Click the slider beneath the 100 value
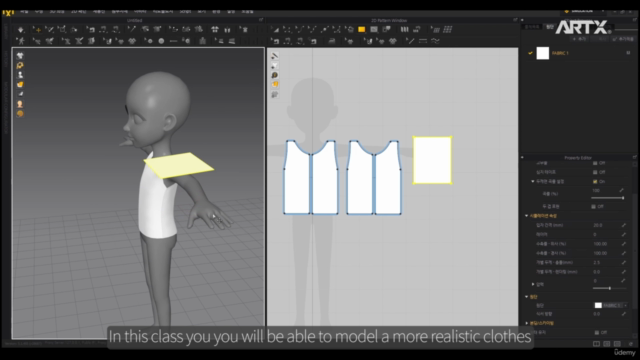The image size is (640, 360). pyautogui.click(x=608, y=198)
